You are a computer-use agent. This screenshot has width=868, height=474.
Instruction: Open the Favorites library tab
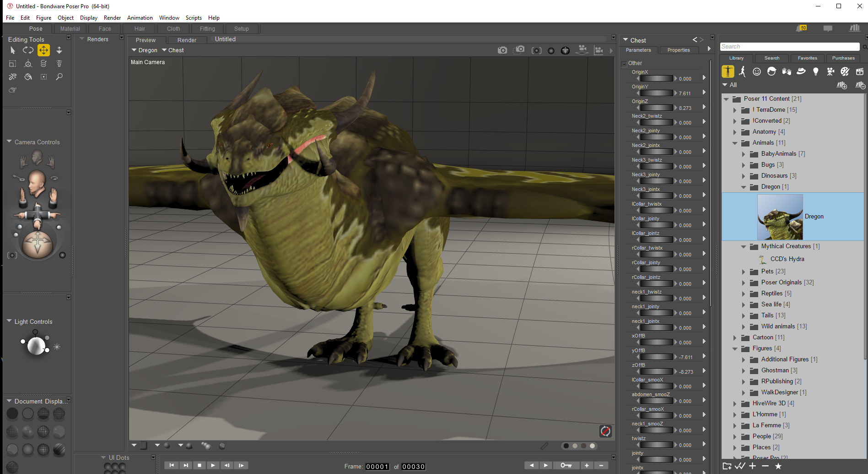[807, 58]
